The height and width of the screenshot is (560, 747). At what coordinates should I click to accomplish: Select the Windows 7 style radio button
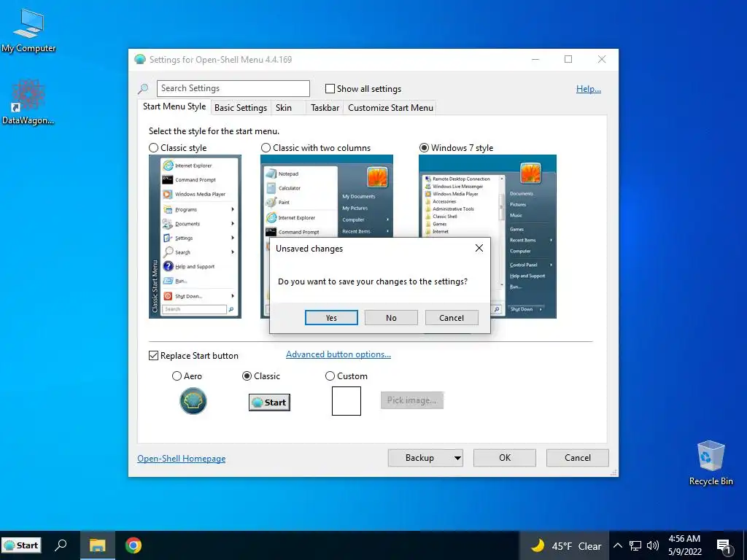click(424, 147)
